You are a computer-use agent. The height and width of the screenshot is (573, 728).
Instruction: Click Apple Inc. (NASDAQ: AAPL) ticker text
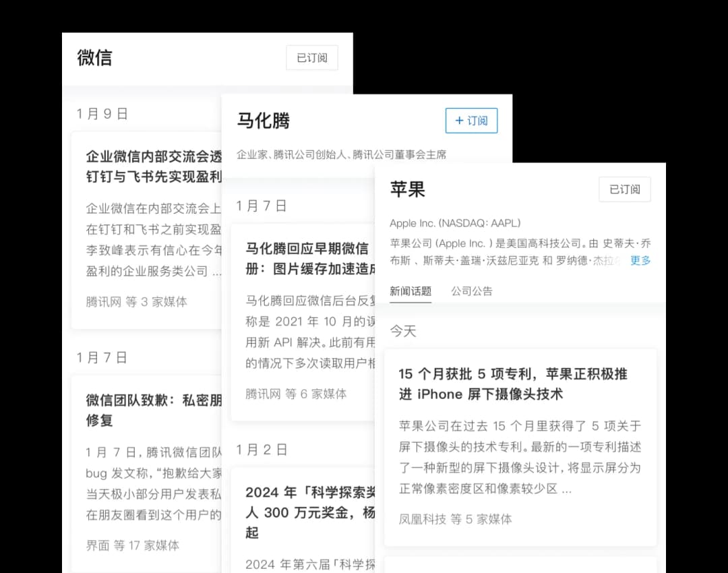coord(455,223)
